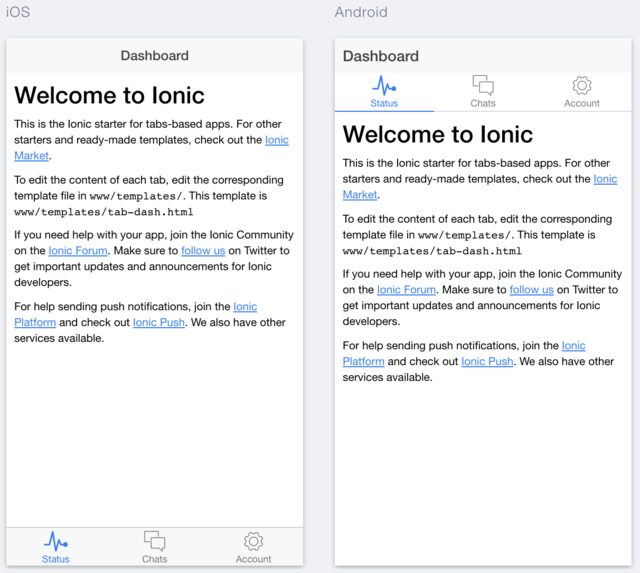Tap the Chats bubbles icon in the iOS tab bar

click(154, 541)
